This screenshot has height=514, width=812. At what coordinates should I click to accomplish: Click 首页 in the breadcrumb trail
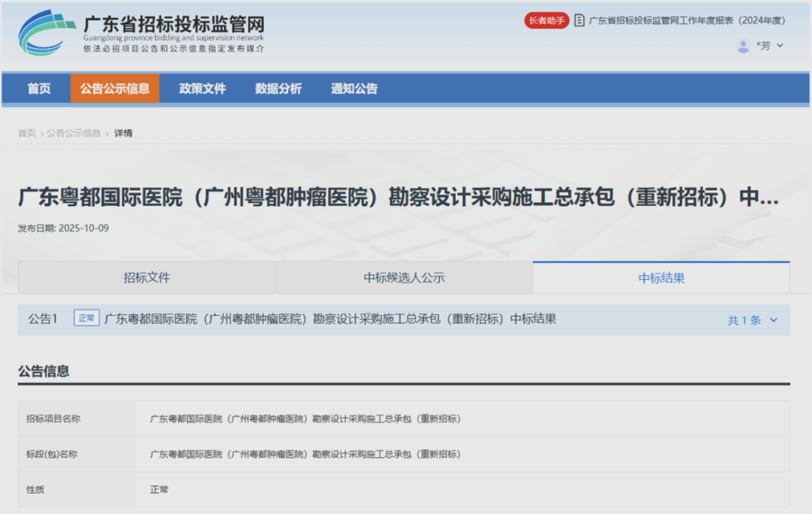(27, 132)
